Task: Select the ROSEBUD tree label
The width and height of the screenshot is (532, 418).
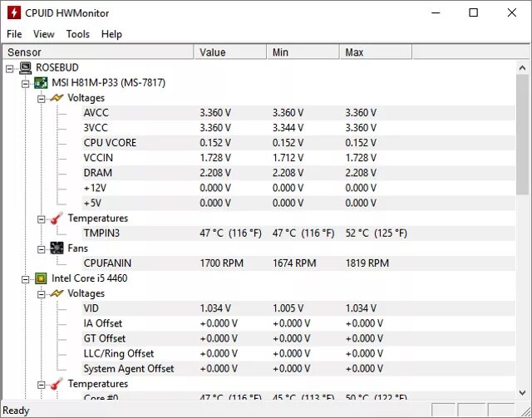Action: coord(57,67)
